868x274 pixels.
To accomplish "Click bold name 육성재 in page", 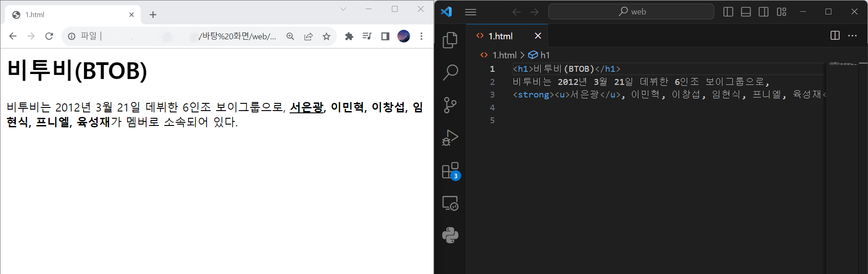I will (x=93, y=122).
